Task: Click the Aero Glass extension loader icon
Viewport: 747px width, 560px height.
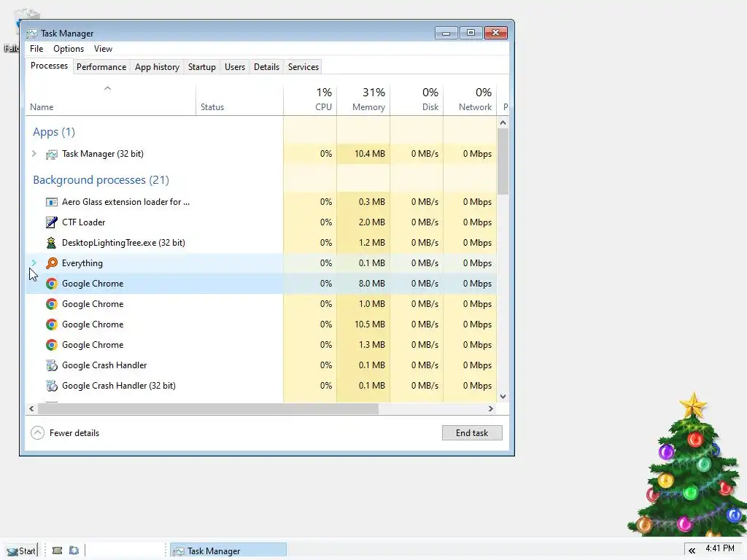Action: coord(52,203)
